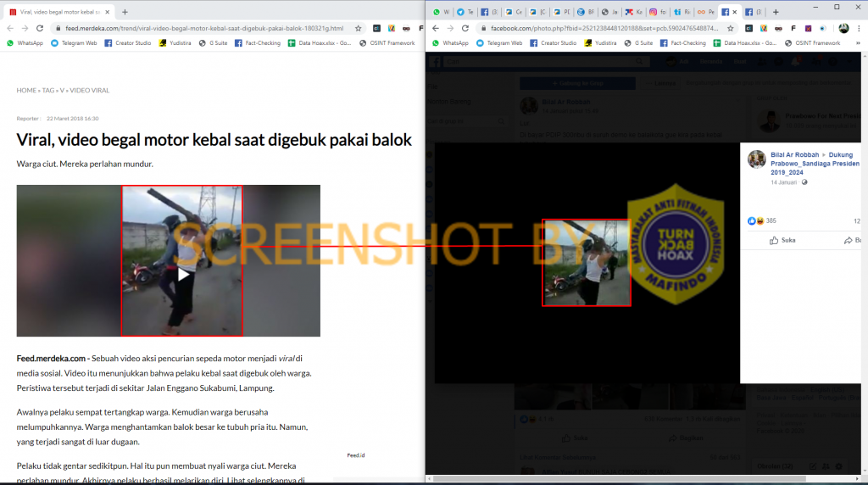This screenshot has height=485, width=868.
Task: Click the Facebook photo in the lightbox
Action: [x=587, y=263]
